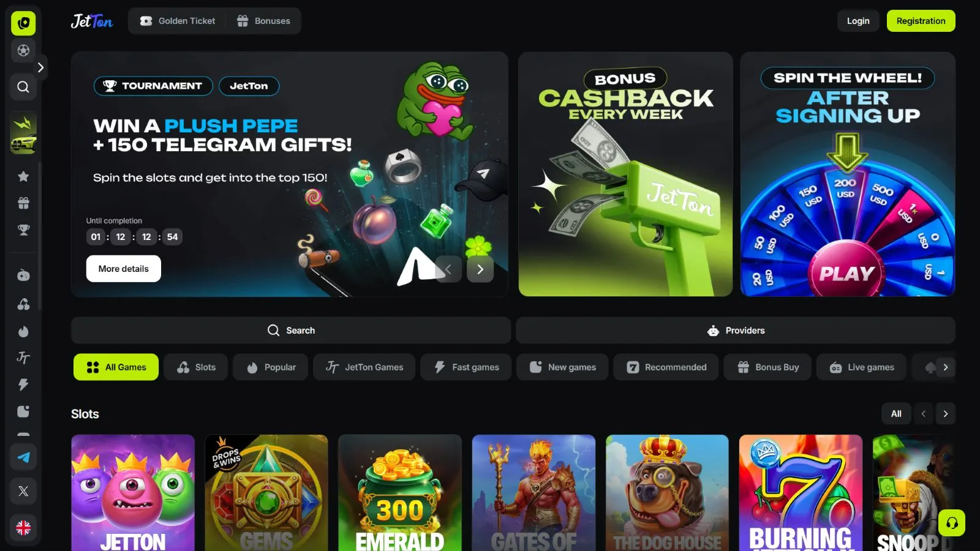Expand the left sidebar with chevron
This screenshot has width=980, height=551.
tap(40, 67)
